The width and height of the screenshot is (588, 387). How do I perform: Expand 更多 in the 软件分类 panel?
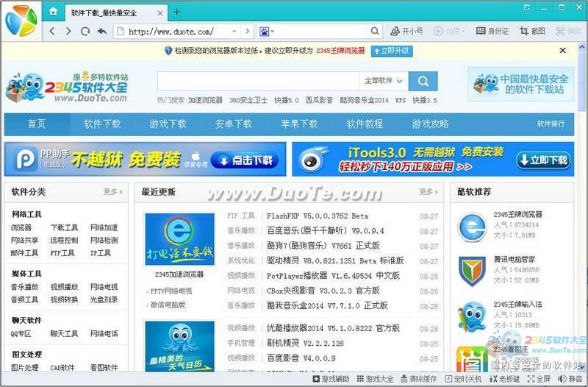(113, 192)
